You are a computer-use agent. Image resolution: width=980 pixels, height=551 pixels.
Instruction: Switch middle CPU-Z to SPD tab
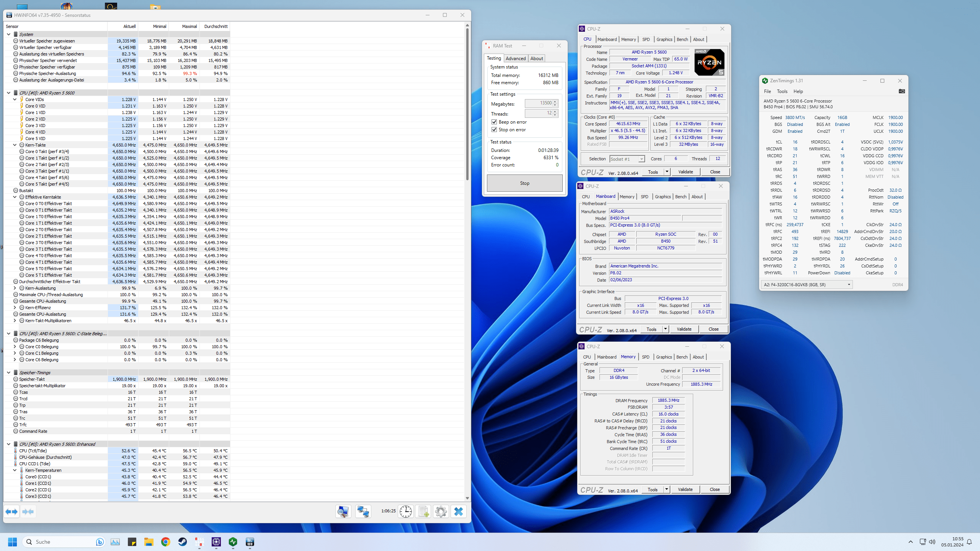point(645,197)
